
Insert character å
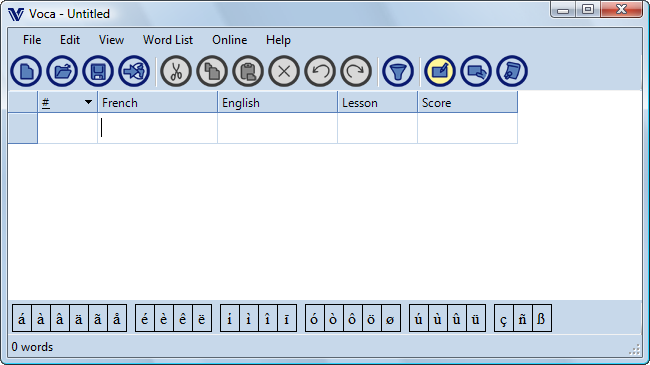coord(117,319)
